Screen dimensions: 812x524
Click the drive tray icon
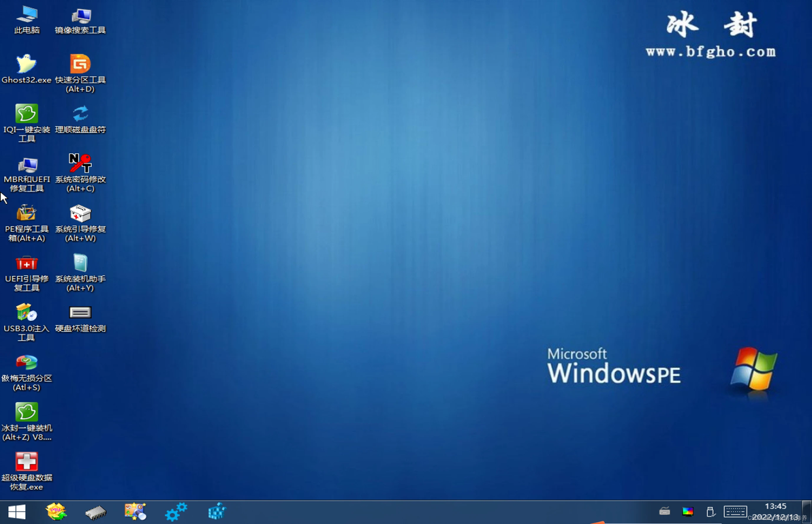click(664, 512)
